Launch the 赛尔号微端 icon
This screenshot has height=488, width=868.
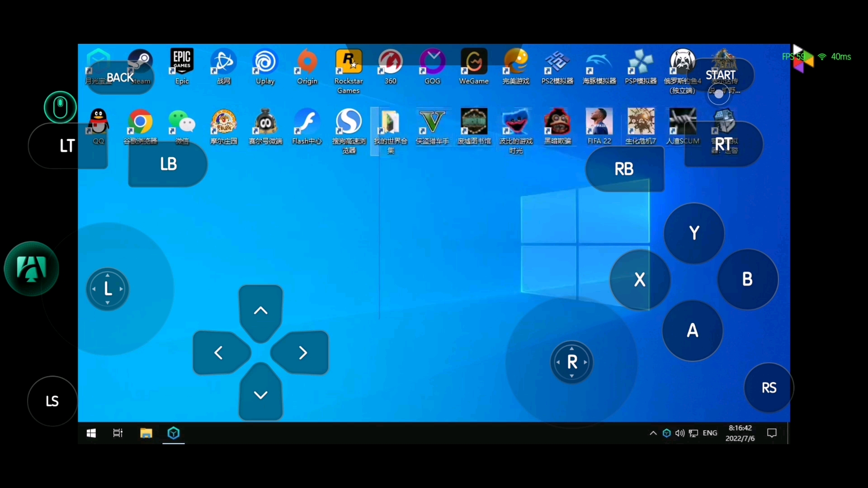point(265,127)
